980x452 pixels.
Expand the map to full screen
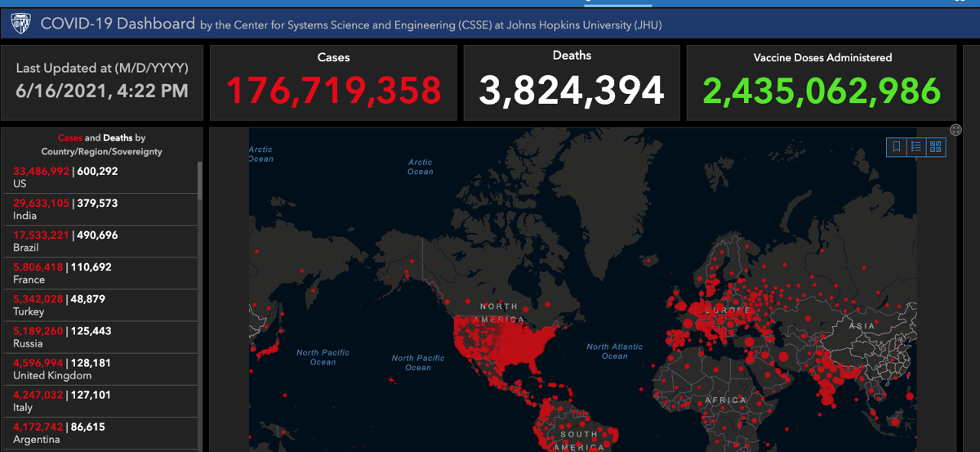(x=955, y=130)
